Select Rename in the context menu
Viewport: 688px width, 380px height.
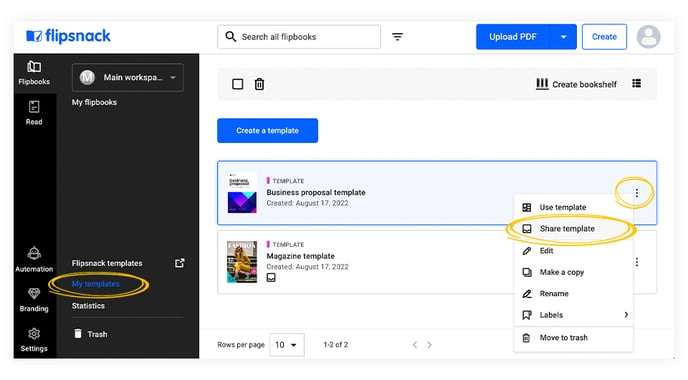click(573, 294)
